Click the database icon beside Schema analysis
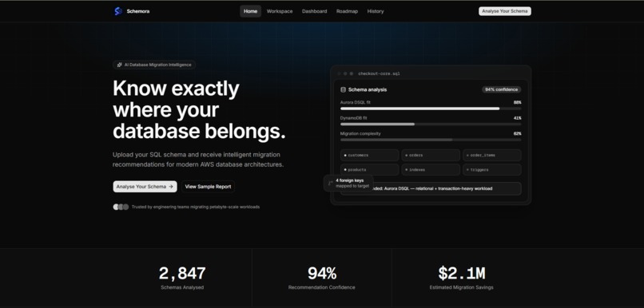This screenshot has height=308, width=644. click(x=343, y=89)
